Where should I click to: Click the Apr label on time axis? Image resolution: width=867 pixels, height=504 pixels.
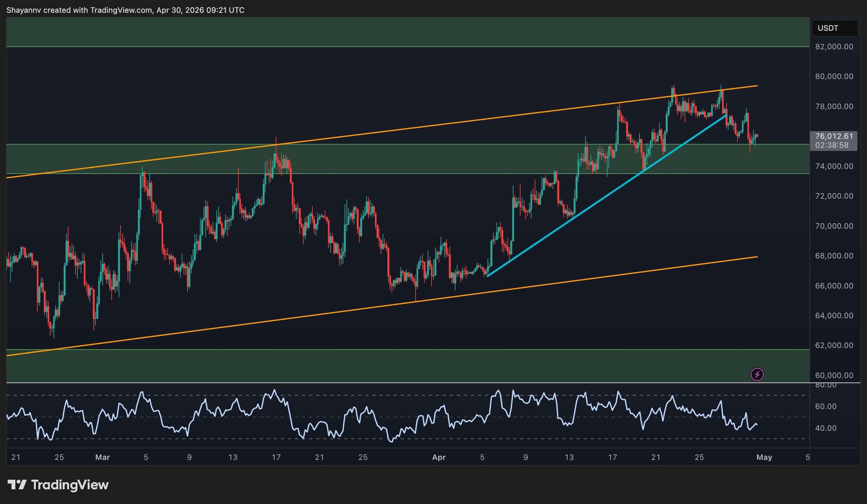click(x=439, y=457)
